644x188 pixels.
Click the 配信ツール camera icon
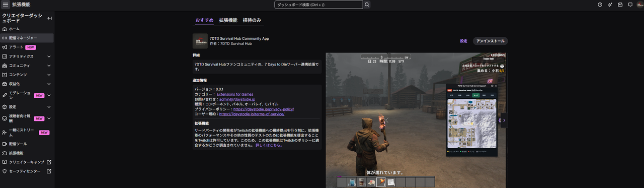coord(5,144)
